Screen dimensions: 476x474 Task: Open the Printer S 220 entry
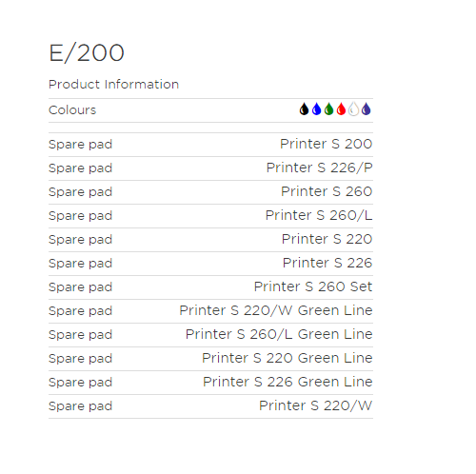[327, 239]
